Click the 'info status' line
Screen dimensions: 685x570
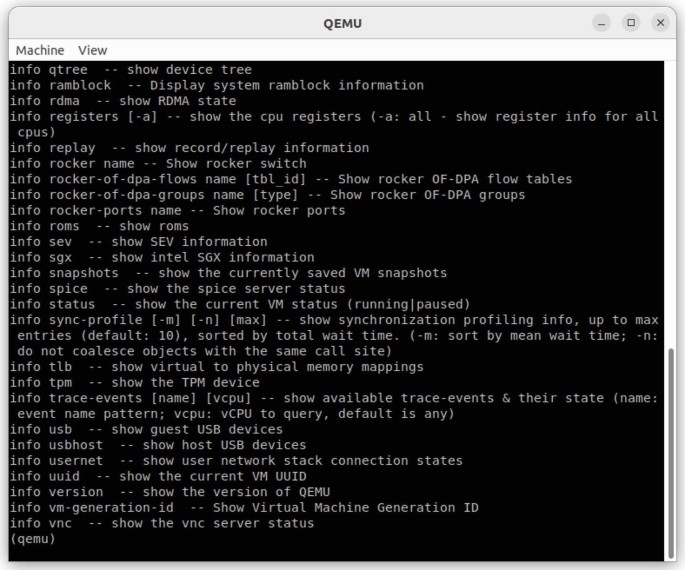[240, 304]
